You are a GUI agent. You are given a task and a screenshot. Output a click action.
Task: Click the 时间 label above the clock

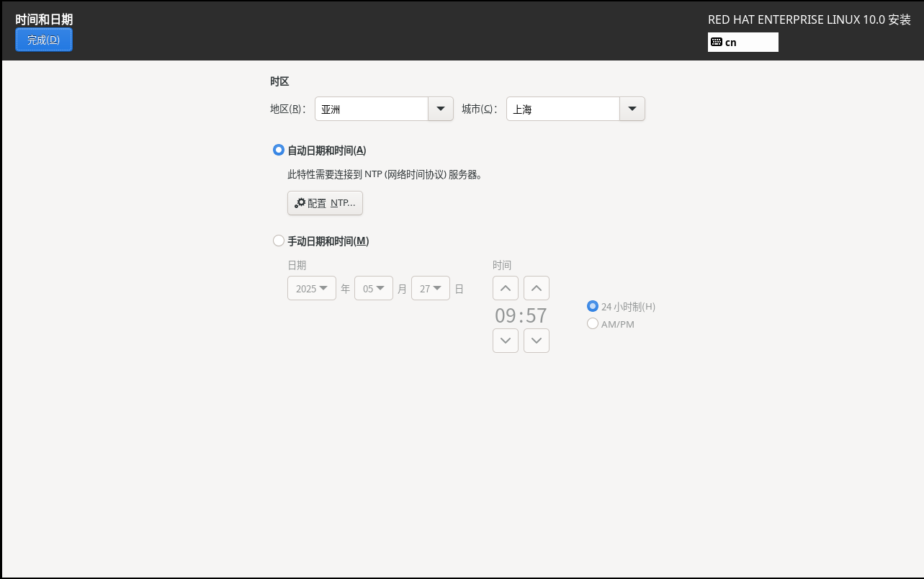pos(502,265)
